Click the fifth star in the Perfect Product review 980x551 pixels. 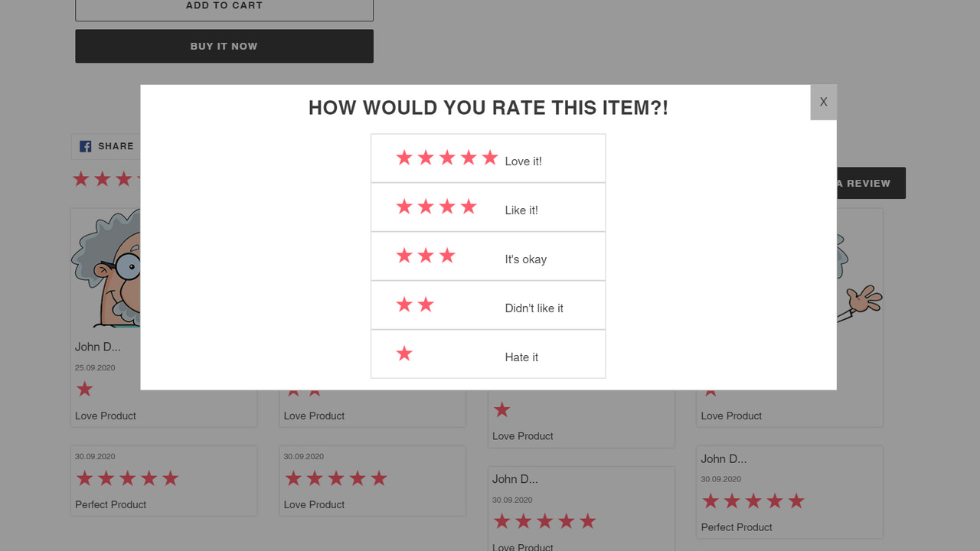click(170, 478)
